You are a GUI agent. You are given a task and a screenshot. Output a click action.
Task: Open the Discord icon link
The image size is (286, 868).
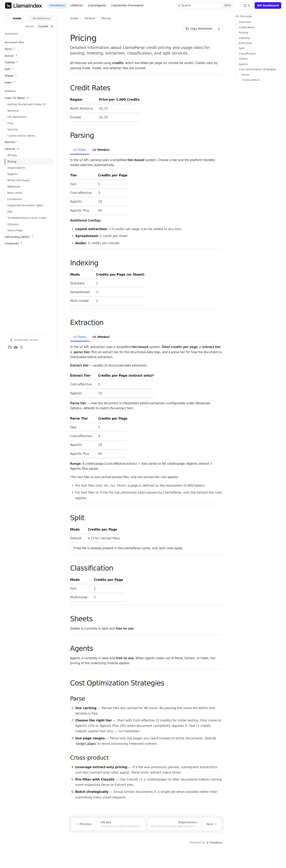tap(15, 347)
